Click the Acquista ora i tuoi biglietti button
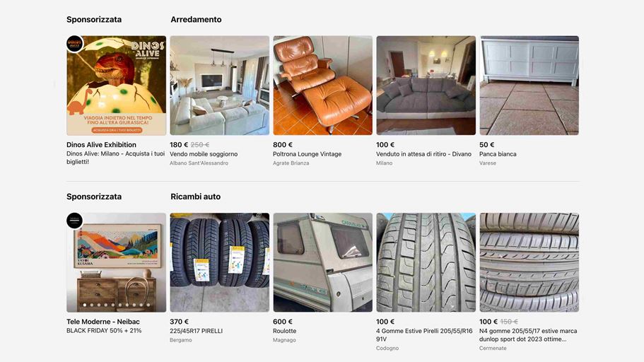The height and width of the screenshot is (362, 644). click(x=117, y=130)
